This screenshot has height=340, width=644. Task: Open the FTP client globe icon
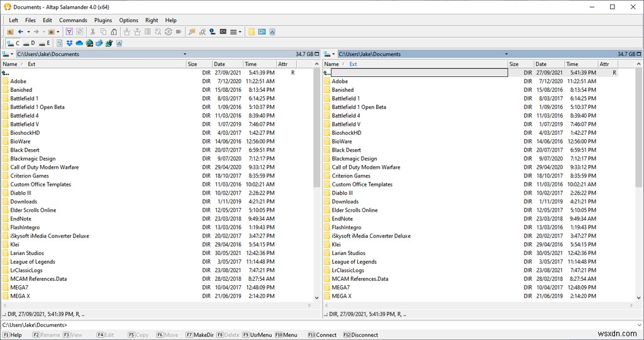pos(89,43)
